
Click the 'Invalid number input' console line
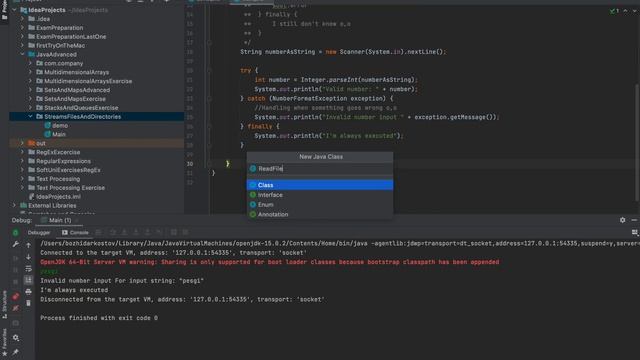(122, 281)
